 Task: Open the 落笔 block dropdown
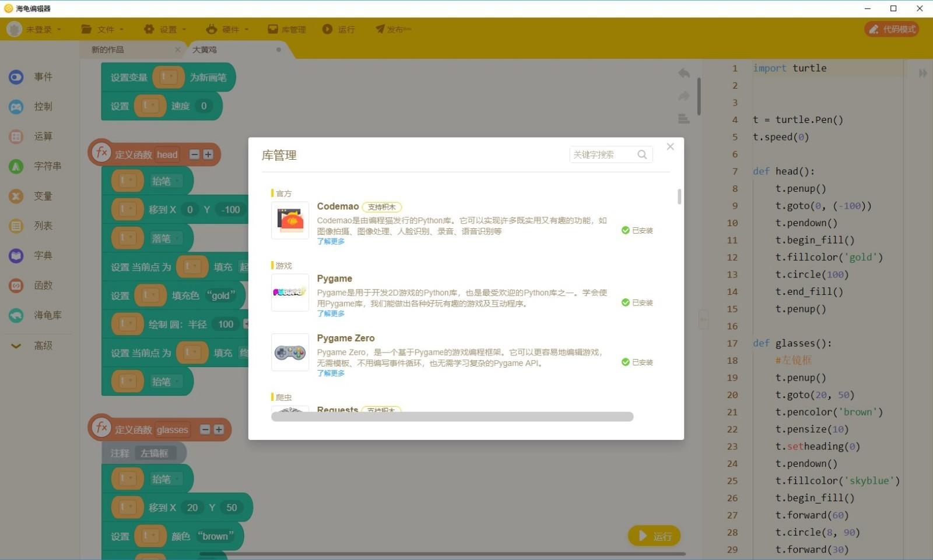click(166, 238)
